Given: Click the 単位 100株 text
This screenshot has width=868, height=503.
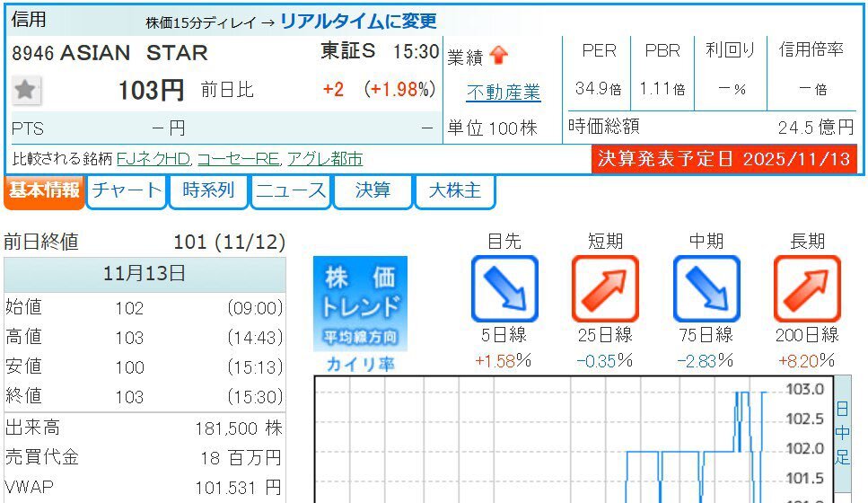Looking at the screenshot, I should tap(492, 128).
